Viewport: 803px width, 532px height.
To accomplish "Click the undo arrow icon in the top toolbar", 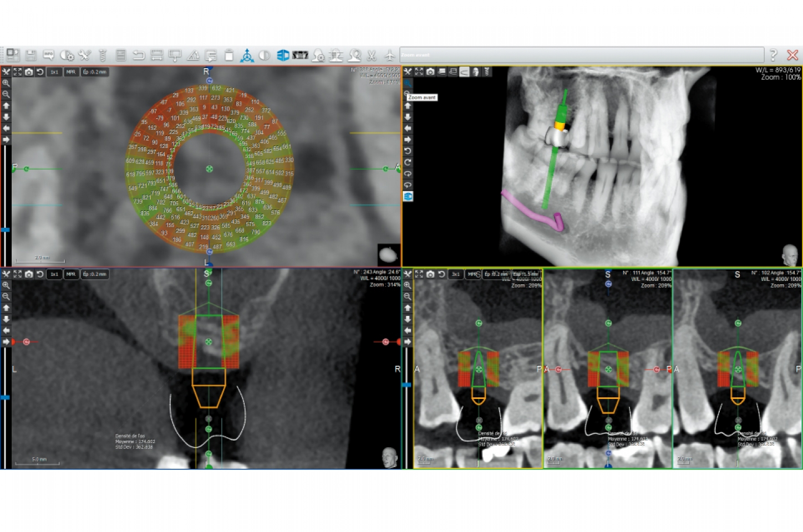I will (x=140, y=55).
